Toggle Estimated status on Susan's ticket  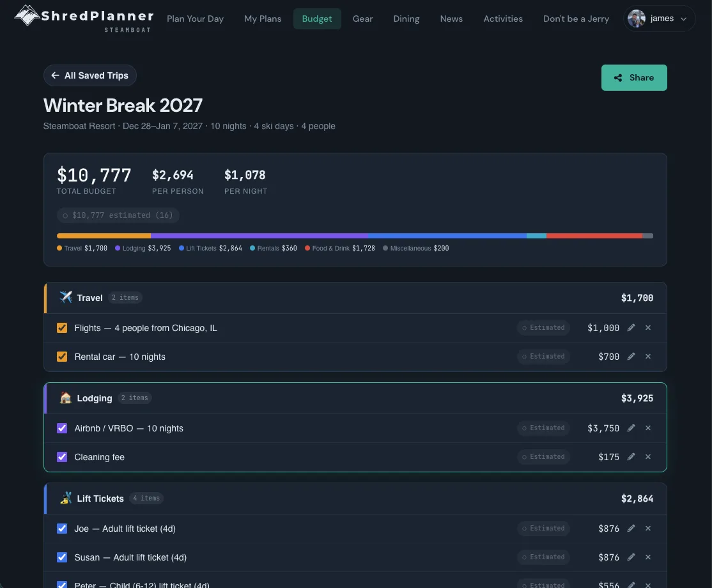(x=543, y=557)
